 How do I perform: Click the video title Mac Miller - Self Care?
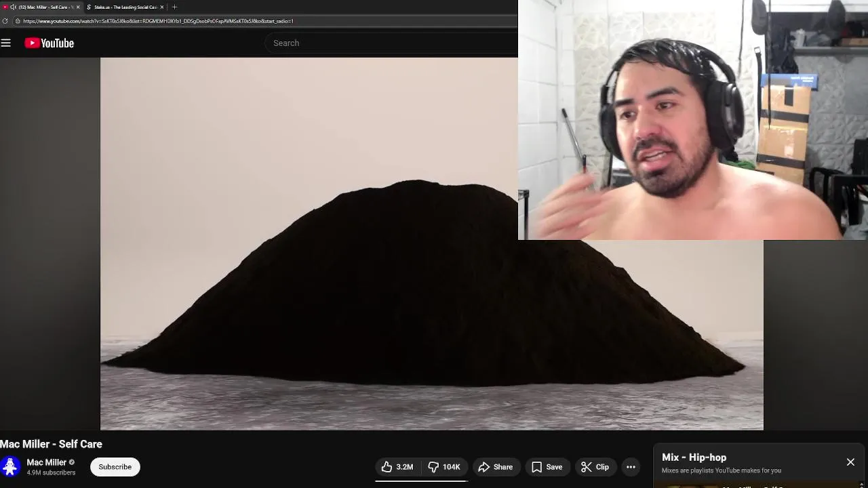coord(51,444)
